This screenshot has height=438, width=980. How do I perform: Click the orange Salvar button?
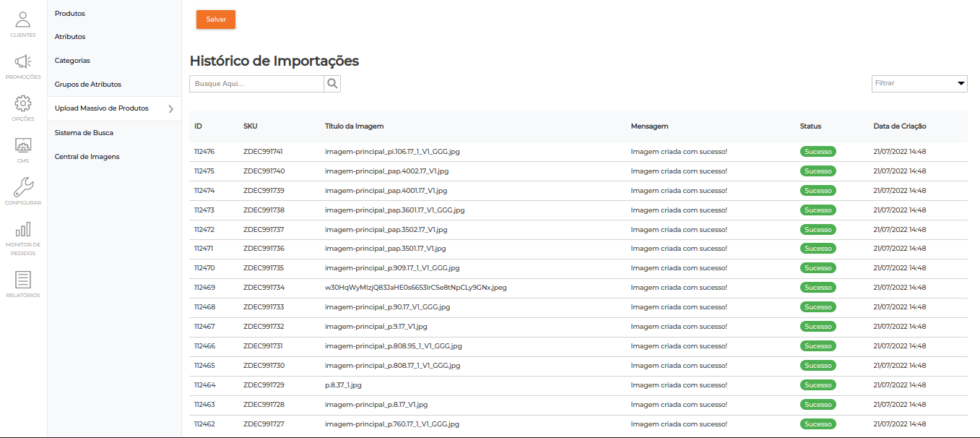[x=216, y=20]
